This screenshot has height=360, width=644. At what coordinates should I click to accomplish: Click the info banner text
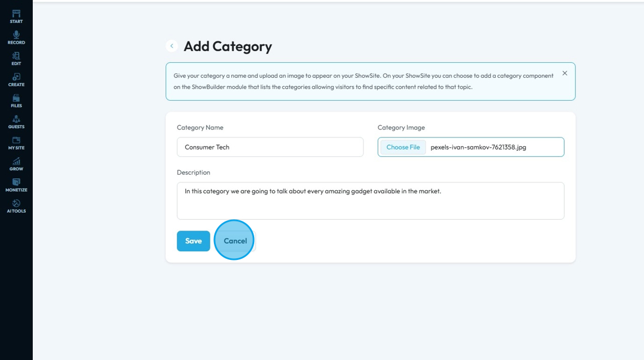[362, 81]
